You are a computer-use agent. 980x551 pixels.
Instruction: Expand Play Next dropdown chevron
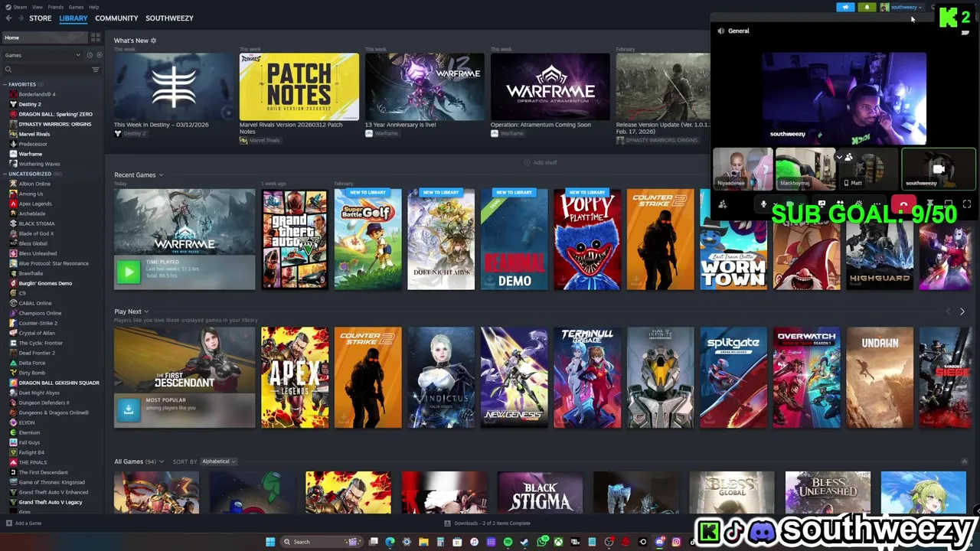click(x=146, y=311)
